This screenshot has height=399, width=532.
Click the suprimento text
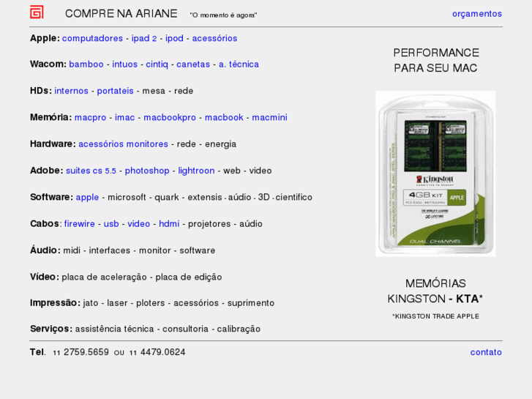click(251, 303)
